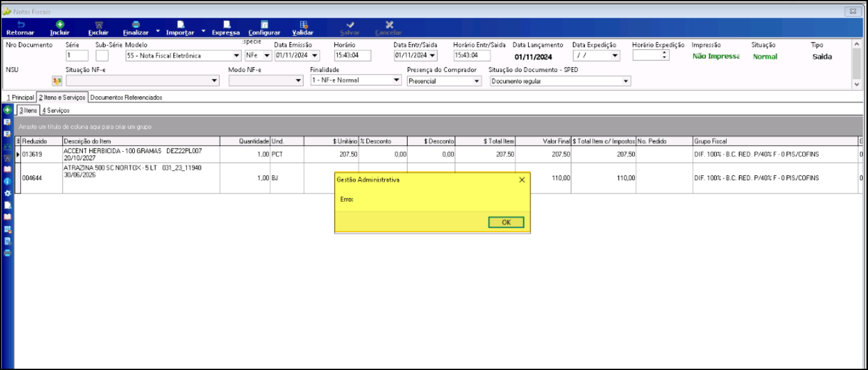Click the small icon beside Situação NF-e field
Image resolution: width=868 pixels, height=370 pixels.
click(57, 81)
